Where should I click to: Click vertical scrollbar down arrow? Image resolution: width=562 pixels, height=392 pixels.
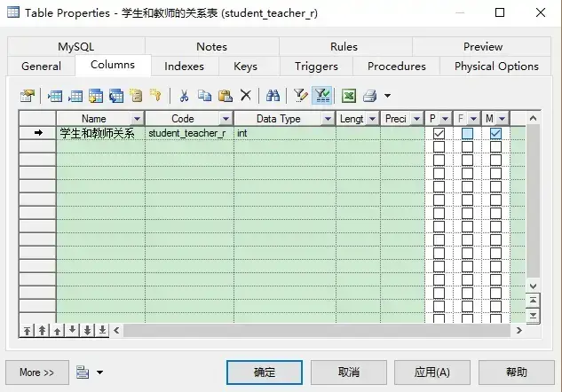tap(533, 286)
